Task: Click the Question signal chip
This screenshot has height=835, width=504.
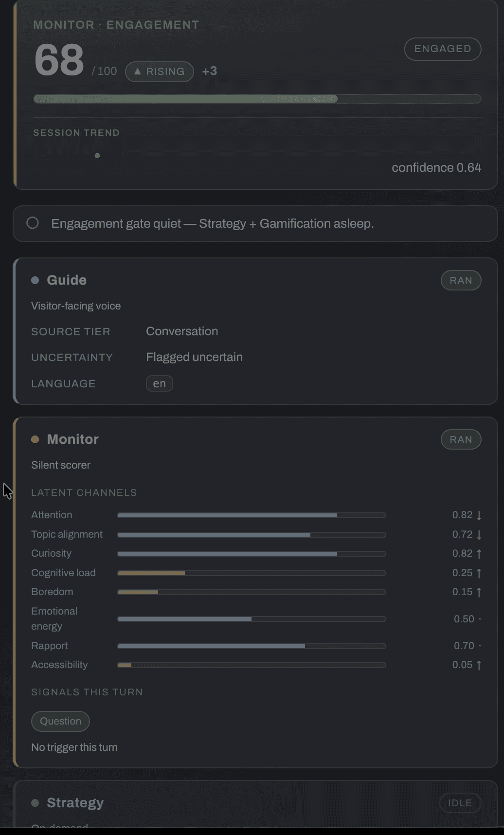Action: 60,721
